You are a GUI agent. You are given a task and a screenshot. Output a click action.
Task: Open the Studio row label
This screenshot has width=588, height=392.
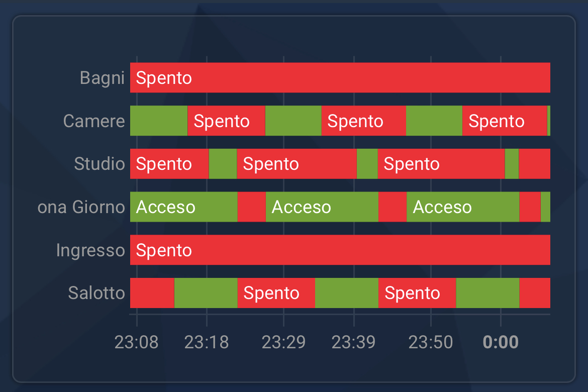coord(100,164)
